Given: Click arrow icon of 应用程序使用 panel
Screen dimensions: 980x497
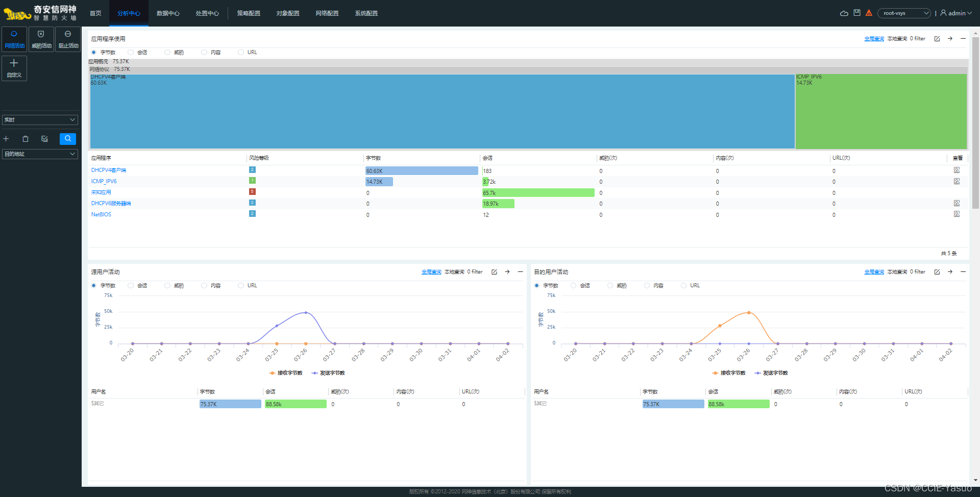Looking at the screenshot, I should pos(950,39).
